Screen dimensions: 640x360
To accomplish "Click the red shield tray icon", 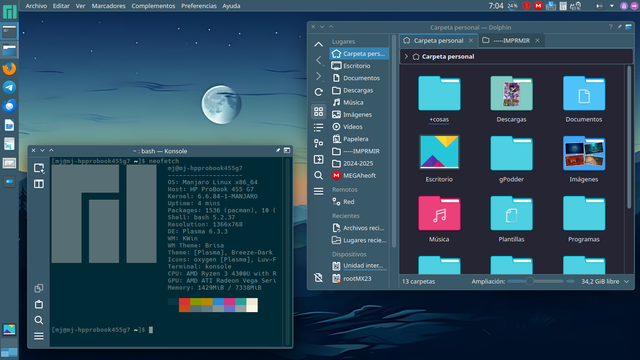I will coord(527,6).
